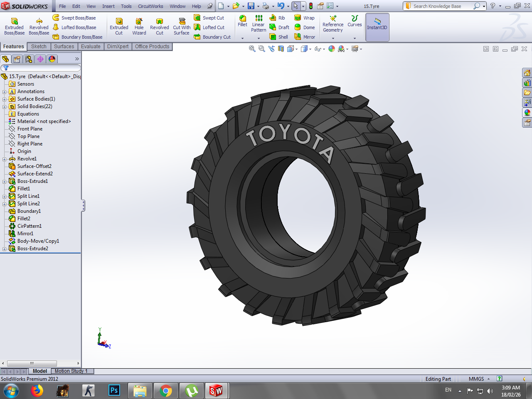This screenshot has height=399, width=532.
Task: Open Photoshop from the taskbar
Action: (114, 390)
